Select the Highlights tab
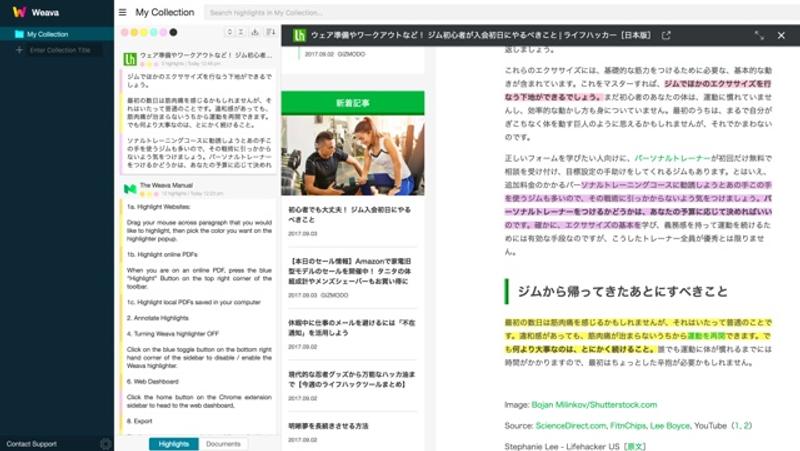 [x=174, y=443]
